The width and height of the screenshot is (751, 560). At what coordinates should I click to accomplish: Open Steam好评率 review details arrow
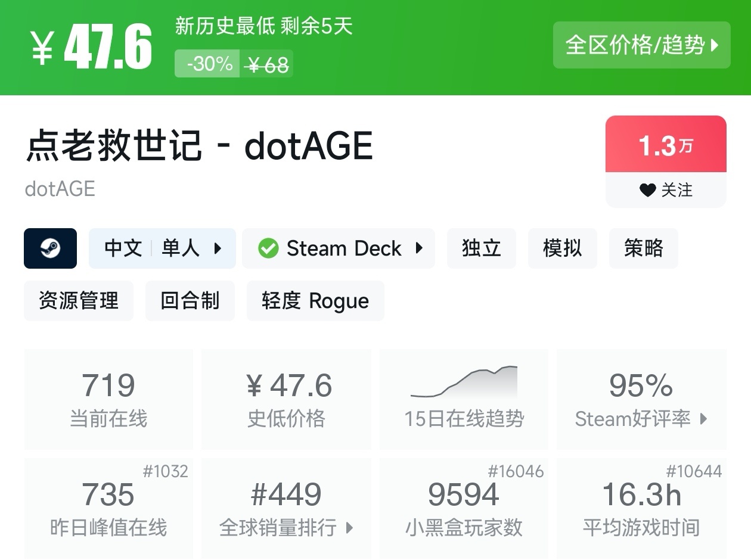coord(704,419)
